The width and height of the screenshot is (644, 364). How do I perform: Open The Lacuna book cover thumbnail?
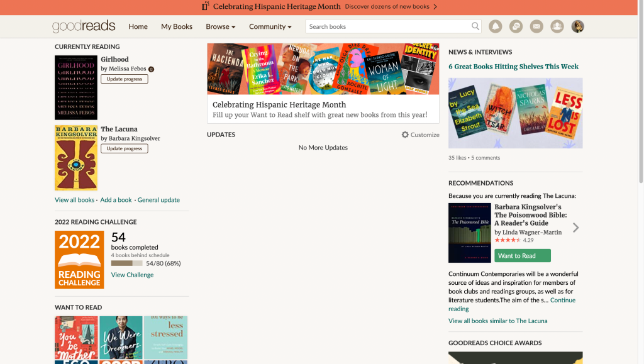click(76, 158)
